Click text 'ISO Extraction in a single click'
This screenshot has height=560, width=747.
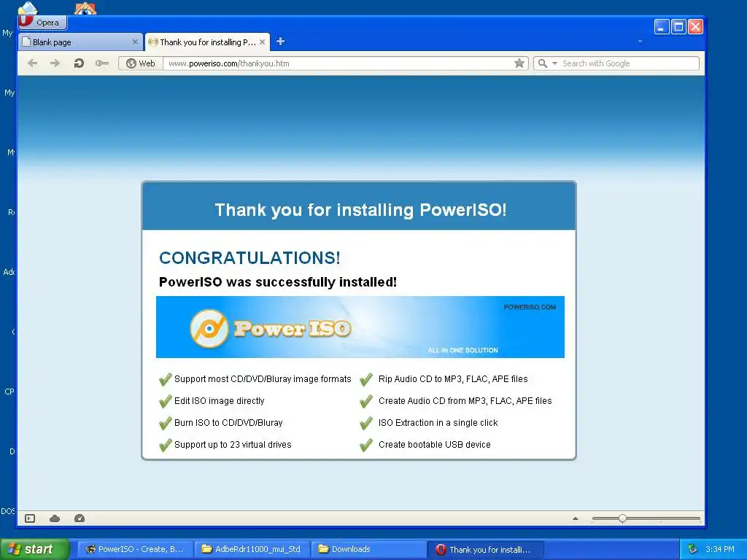pos(438,423)
